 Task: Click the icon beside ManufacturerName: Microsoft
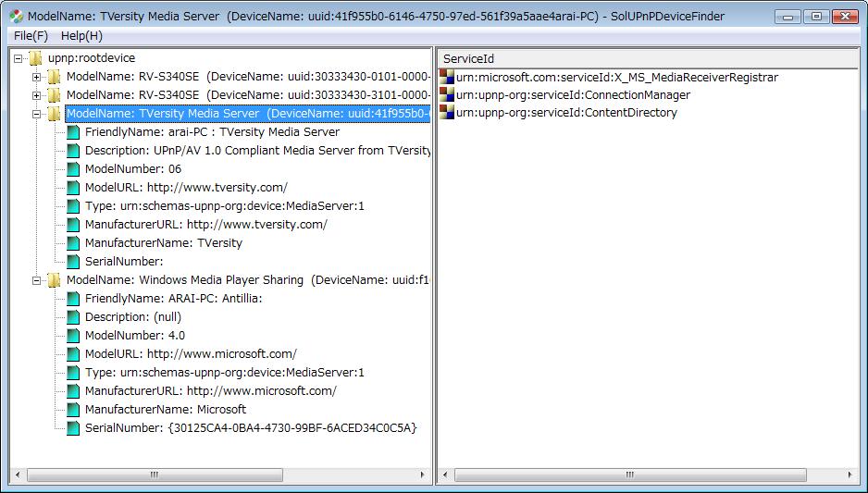[x=73, y=410]
